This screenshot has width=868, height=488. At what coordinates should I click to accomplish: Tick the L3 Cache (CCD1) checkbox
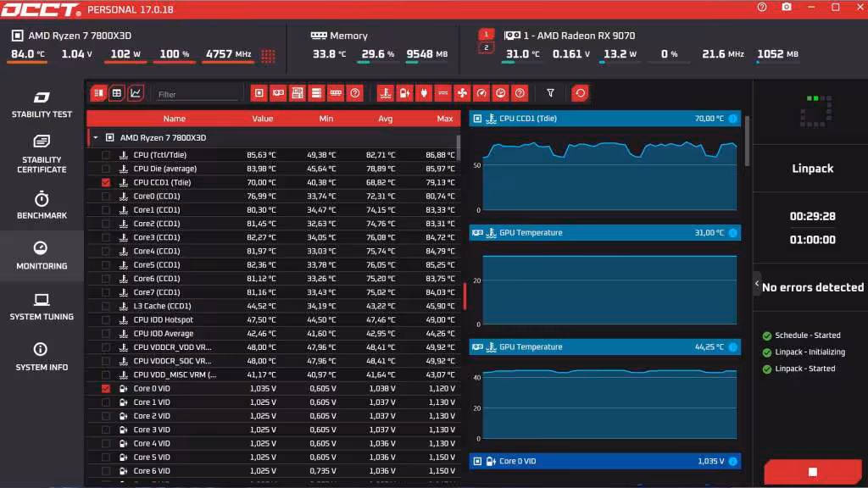pos(106,306)
